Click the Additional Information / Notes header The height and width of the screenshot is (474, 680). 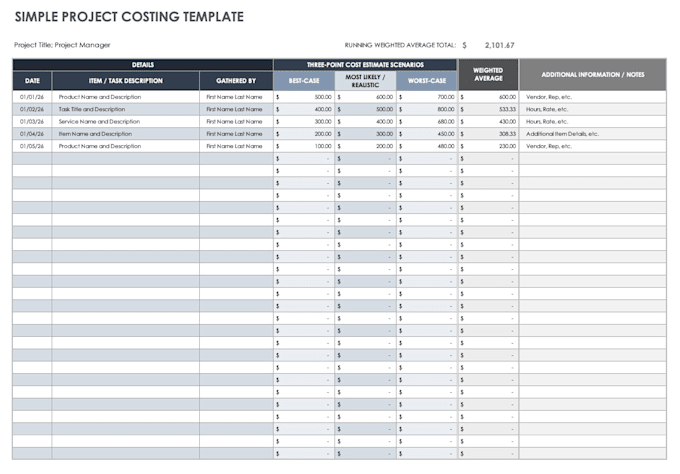[x=593, y=74]
